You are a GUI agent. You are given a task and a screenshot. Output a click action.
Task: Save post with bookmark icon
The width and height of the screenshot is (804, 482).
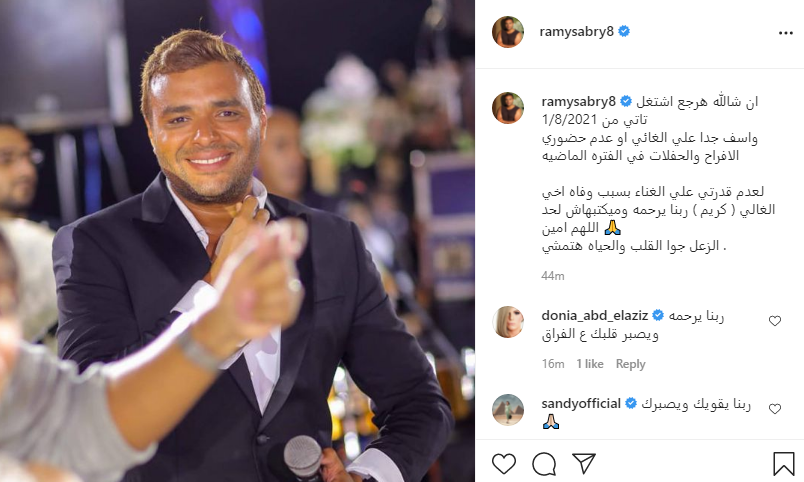tap(783, 464)
